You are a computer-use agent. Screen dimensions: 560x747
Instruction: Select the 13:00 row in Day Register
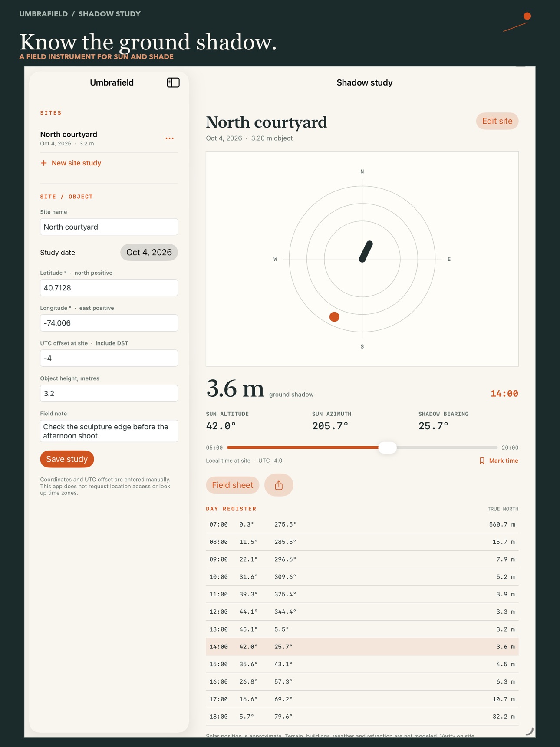(362, 629)
